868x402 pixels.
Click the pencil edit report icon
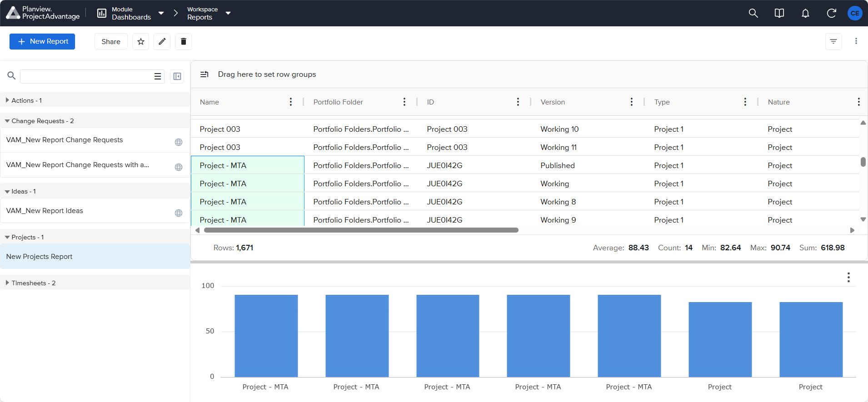pyautogui.click(x=162, y=42)
